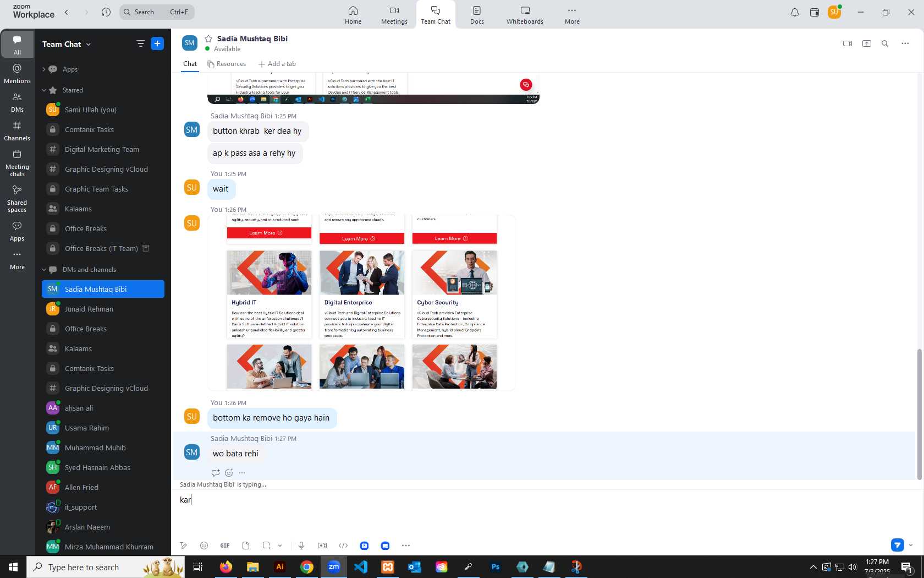This screenshot has width=924, height=578.
Task: Send the message with the blue send button
Action: (898, 545)
